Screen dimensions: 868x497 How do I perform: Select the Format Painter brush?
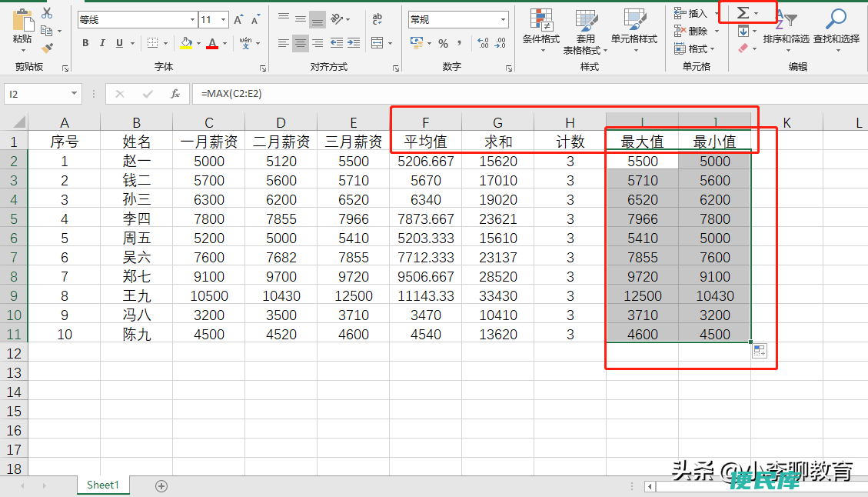(47, 48)
